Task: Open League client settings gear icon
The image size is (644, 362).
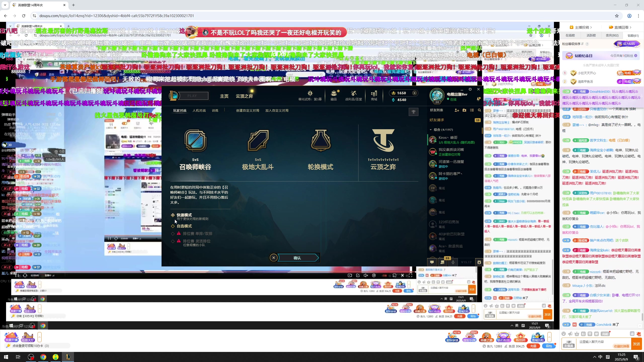Action: coord(470,89)
